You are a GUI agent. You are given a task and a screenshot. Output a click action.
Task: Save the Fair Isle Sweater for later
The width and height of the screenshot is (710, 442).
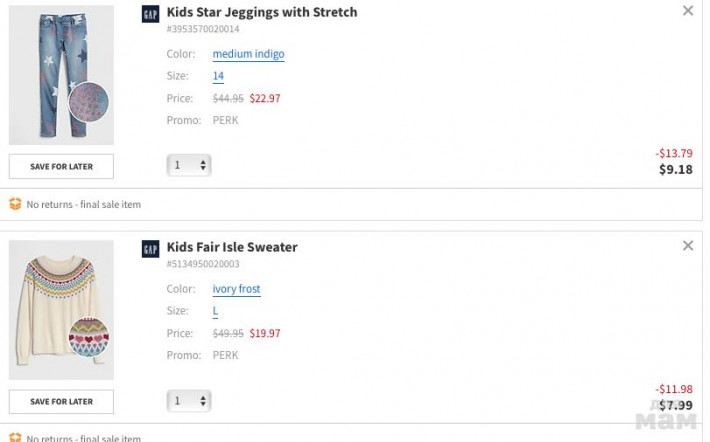pos(61,401)
